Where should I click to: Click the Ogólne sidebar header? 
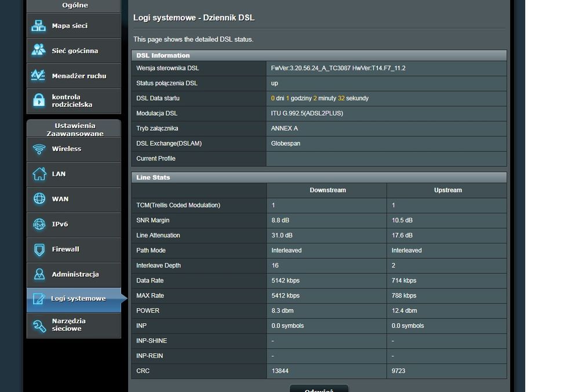click(x=75, y=5)
